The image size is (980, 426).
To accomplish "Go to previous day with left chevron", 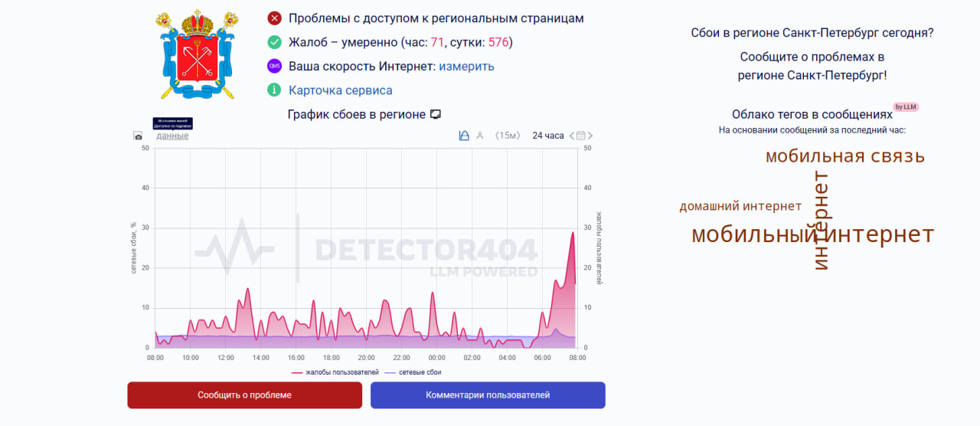I will [x=571, y=136].
